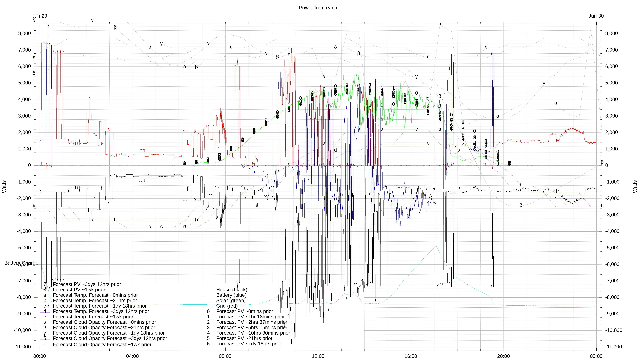Click the right-axis '-5,000' tick label
The width and height of the screenshot is (644, 362).
click(612, 248)
